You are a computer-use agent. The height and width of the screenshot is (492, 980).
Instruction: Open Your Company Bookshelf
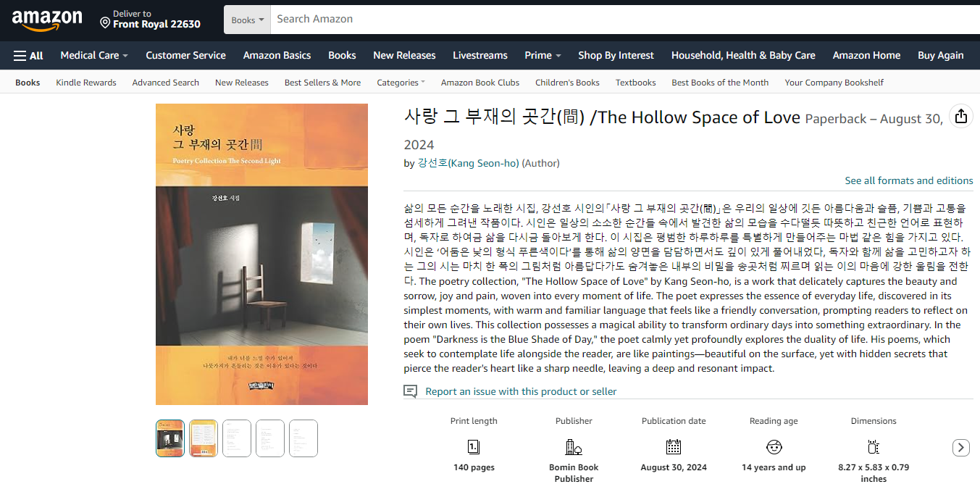pyautogui.click(x=834, y=83)
